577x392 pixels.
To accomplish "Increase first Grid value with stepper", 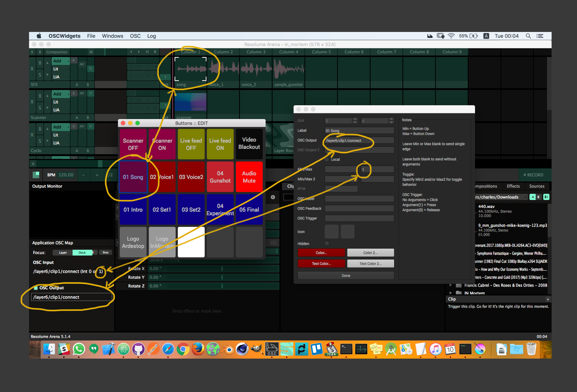I will [355, 119].
